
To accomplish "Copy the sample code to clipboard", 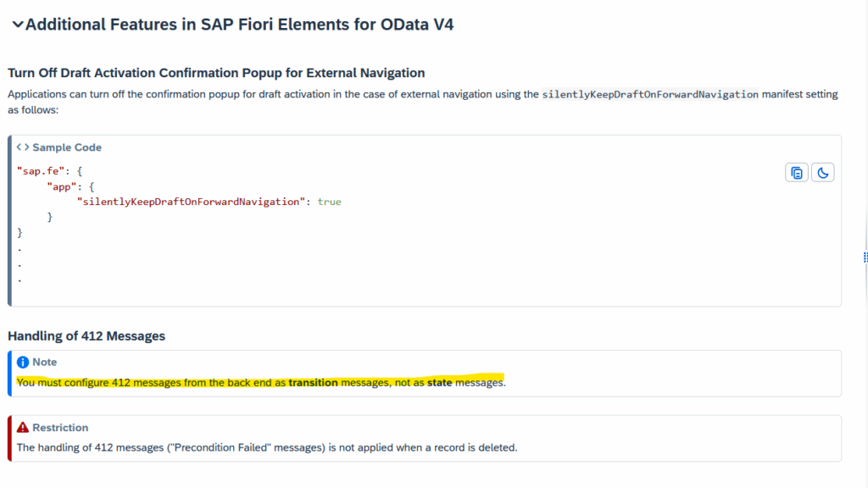I will 797,173.
